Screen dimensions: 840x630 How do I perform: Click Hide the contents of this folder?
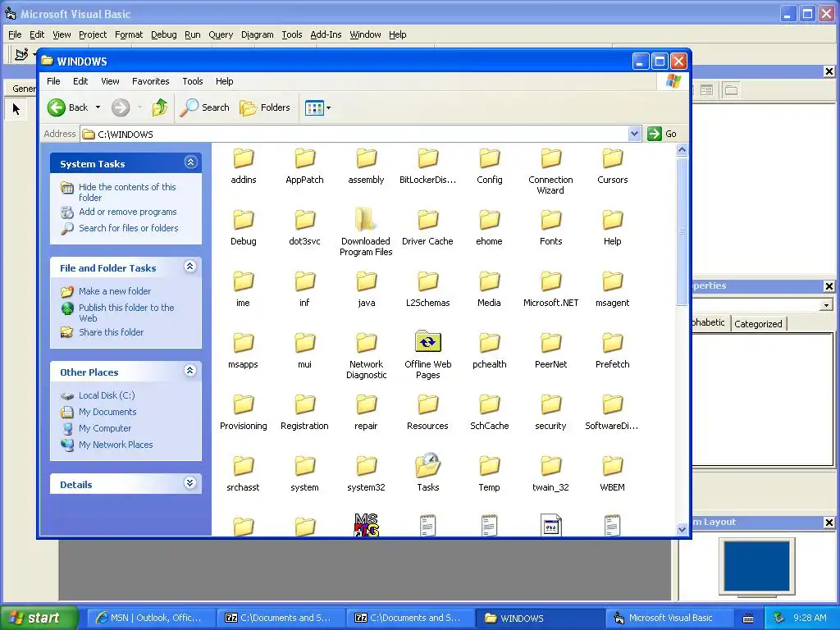pyautogui.click(x=127, y=192)
